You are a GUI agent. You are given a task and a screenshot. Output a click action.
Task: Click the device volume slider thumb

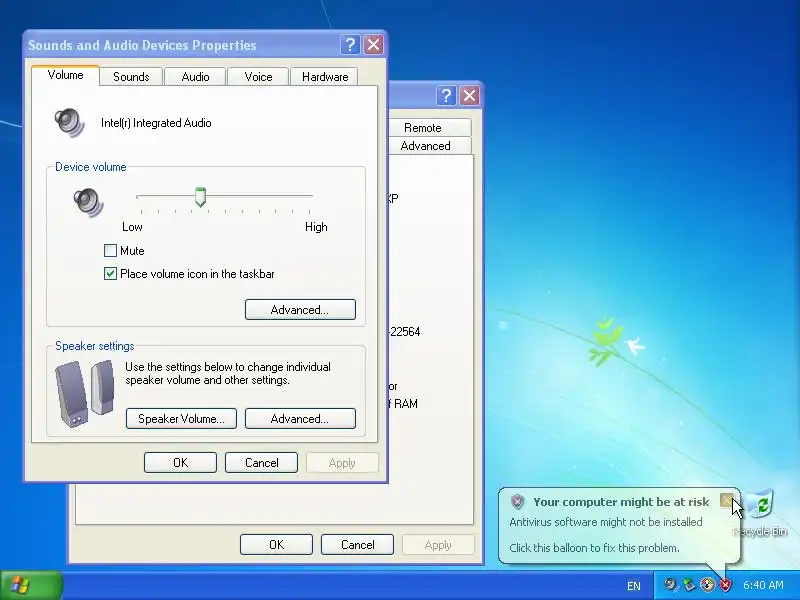tap(201, 197)
